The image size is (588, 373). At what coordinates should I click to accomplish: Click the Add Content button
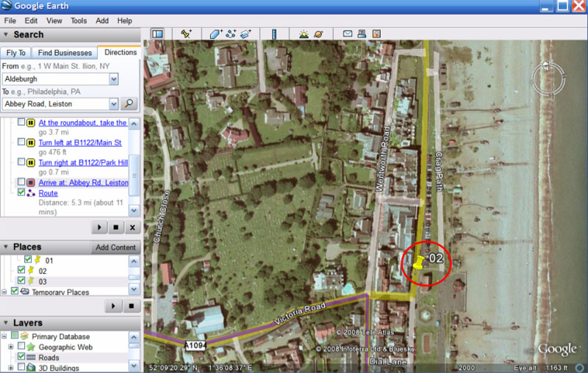pyautogui.click(x=115, y=247)
